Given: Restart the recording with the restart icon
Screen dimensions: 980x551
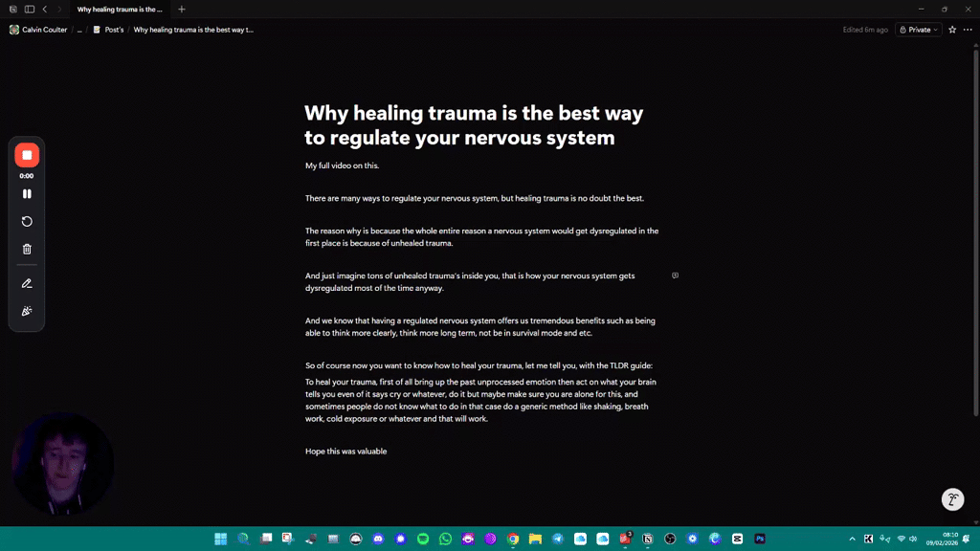Looking at the screenshot, I should [x=27, y=221].
